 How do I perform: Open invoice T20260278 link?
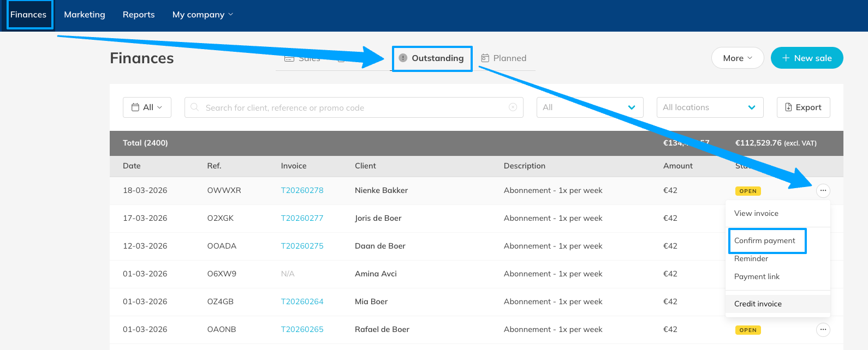[302, 190]
